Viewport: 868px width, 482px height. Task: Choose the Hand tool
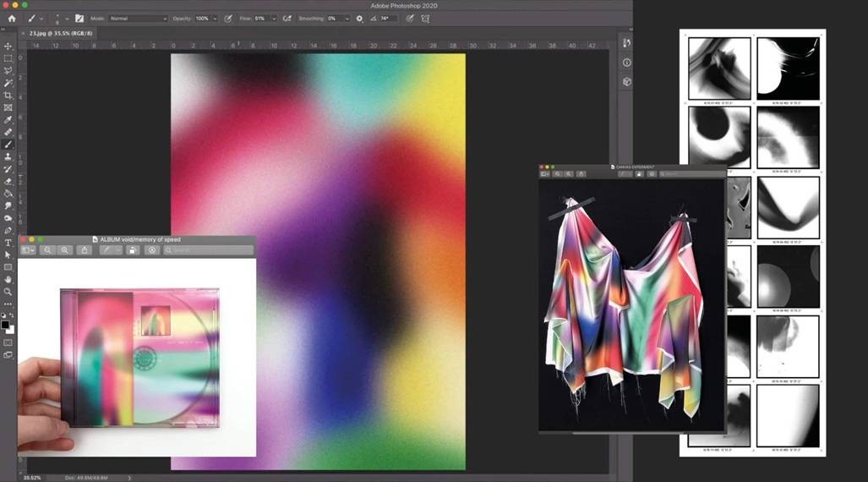(x=8, y=279)
